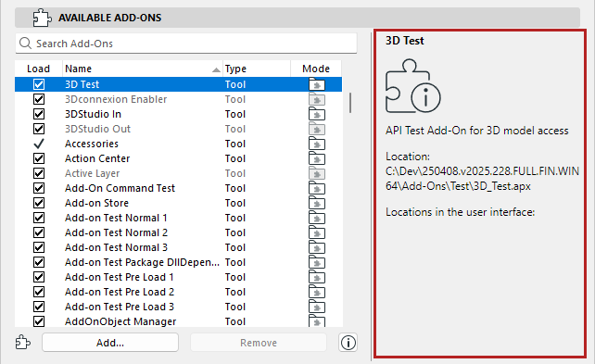Click the add-on list scrollbar thumb
The width and height of the screenshot is (595, 364).
pyautogui.click(x=350, y=103)
